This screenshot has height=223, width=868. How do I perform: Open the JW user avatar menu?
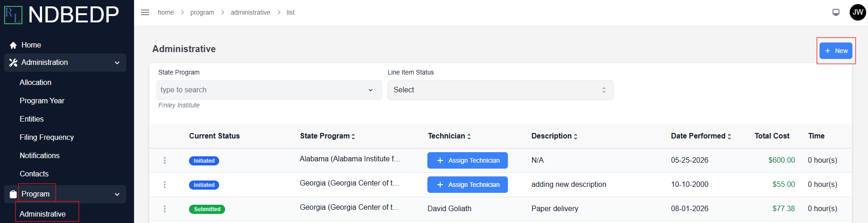pyautogui.click(x=858, y=12)
